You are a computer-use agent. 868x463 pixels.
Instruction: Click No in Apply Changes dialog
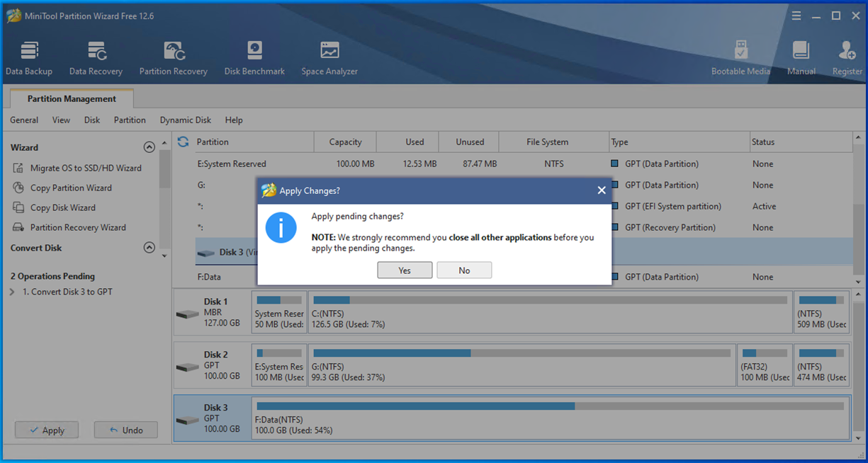464,270
